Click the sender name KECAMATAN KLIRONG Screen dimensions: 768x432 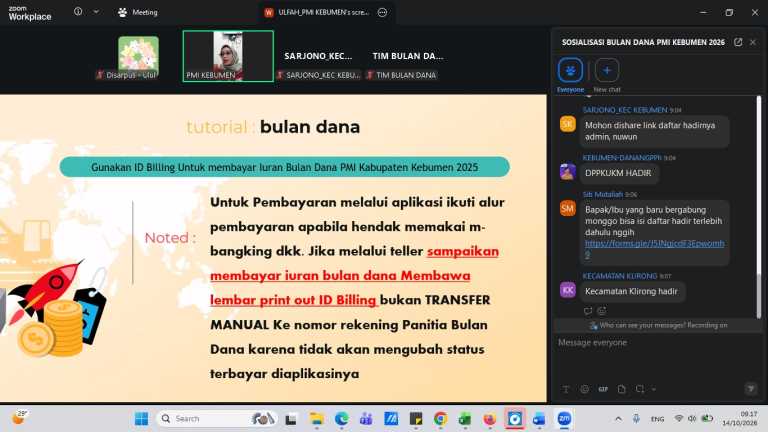tap(620, 276)
